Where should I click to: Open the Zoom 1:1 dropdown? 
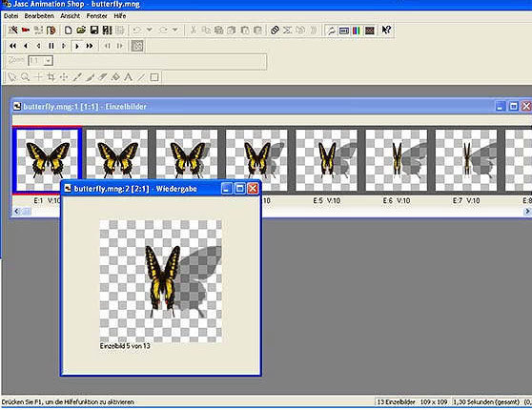point(49,61)
